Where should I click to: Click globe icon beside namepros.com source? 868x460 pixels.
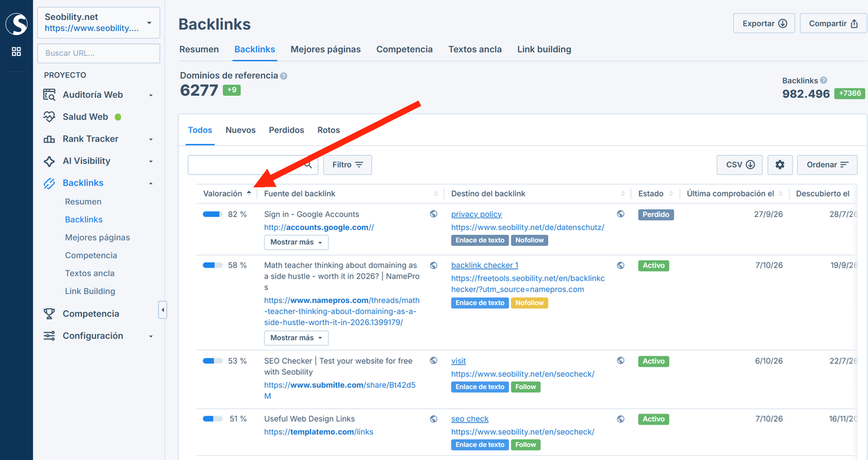click(433, 265)
